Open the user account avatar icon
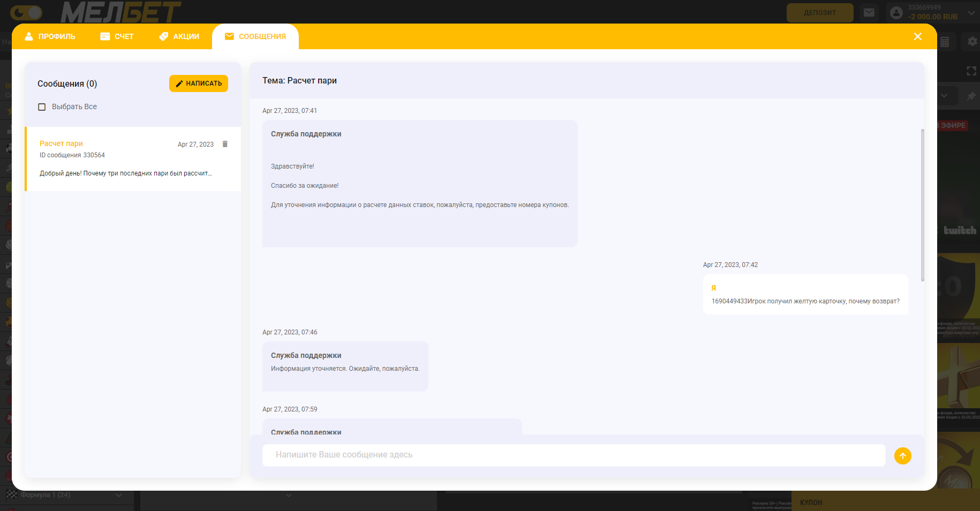 pos(896,12)
